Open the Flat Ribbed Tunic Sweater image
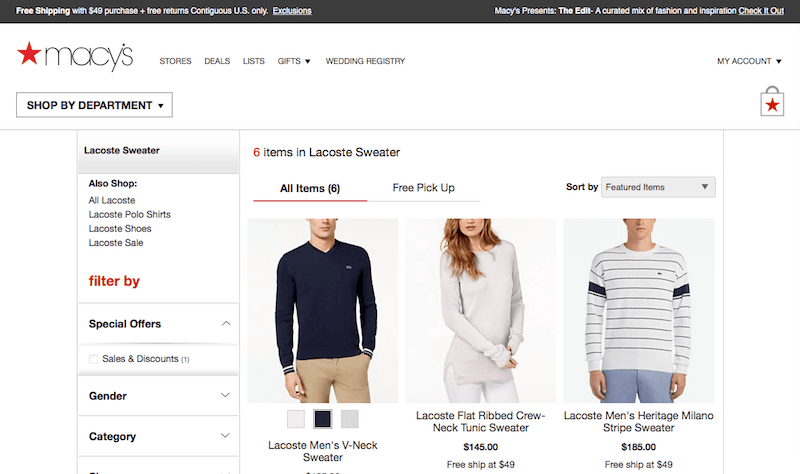 [481, 311]
